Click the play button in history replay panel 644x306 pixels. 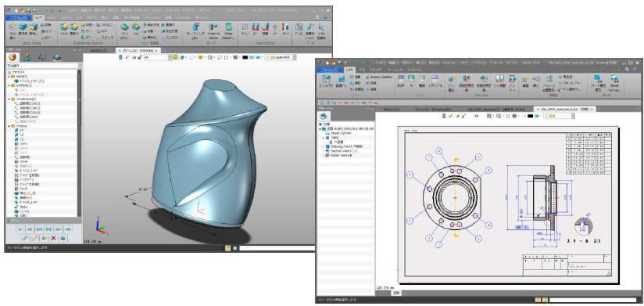pos(20,229)
